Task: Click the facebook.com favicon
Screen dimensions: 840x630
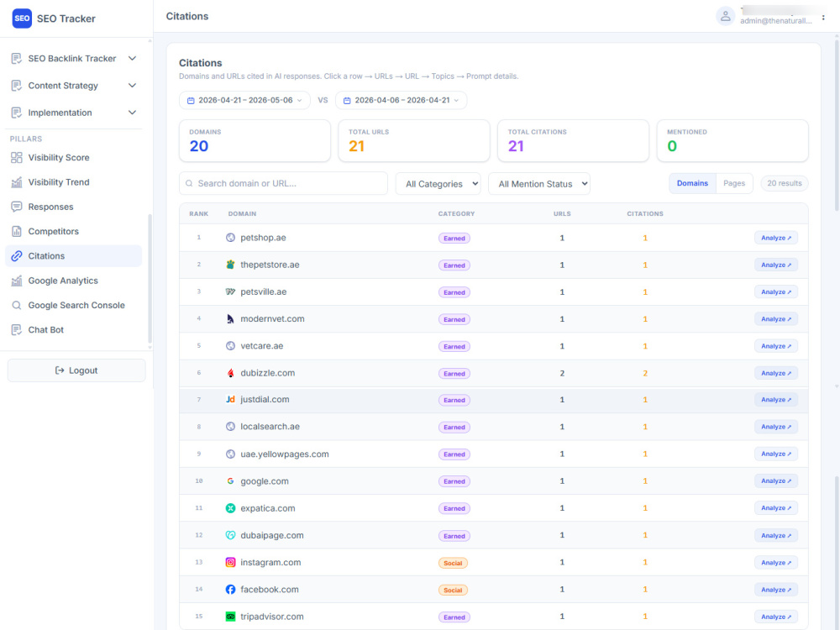Action: click(x=230, y=590)
